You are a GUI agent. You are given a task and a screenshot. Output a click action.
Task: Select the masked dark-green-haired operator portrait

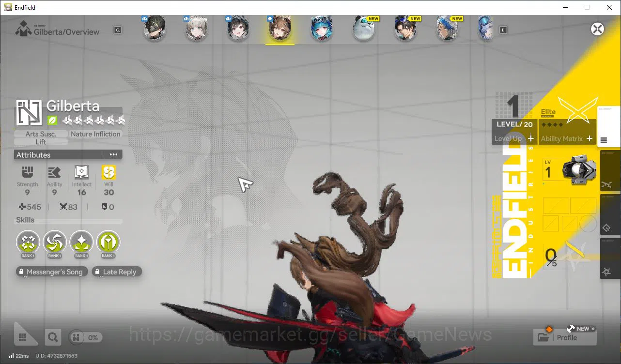155,28
